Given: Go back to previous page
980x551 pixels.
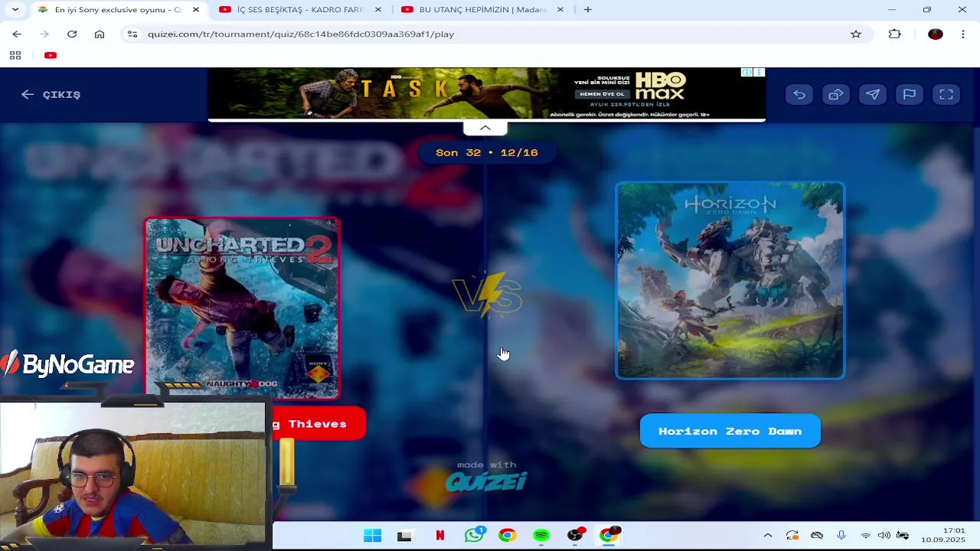Looking at the screenshot, I should (x=17, y=34).
